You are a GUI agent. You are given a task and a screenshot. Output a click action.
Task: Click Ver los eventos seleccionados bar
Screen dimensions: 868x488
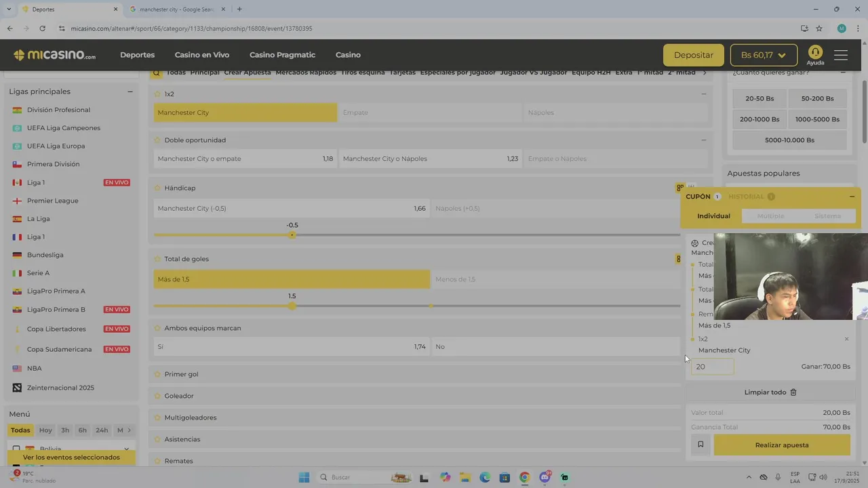tap(71, 457)
